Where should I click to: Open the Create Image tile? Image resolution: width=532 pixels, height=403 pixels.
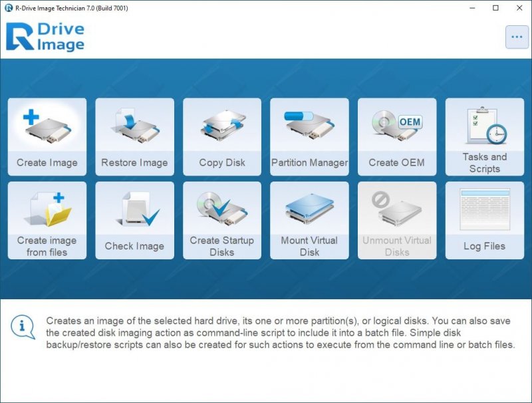point(47,137)
